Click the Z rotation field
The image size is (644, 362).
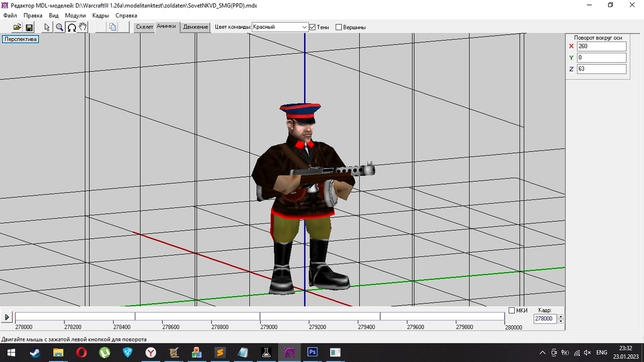point(602,69)
